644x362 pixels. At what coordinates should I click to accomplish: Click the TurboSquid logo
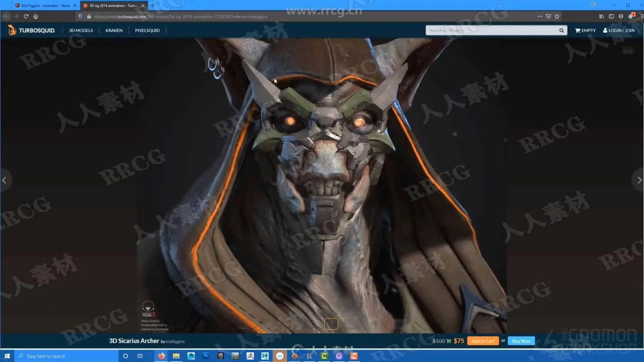click(31, 30)
